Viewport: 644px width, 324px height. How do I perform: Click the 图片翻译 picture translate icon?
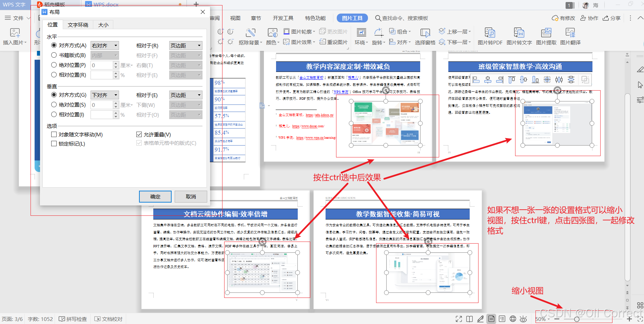pyautogui.click(x=570, y=33)
